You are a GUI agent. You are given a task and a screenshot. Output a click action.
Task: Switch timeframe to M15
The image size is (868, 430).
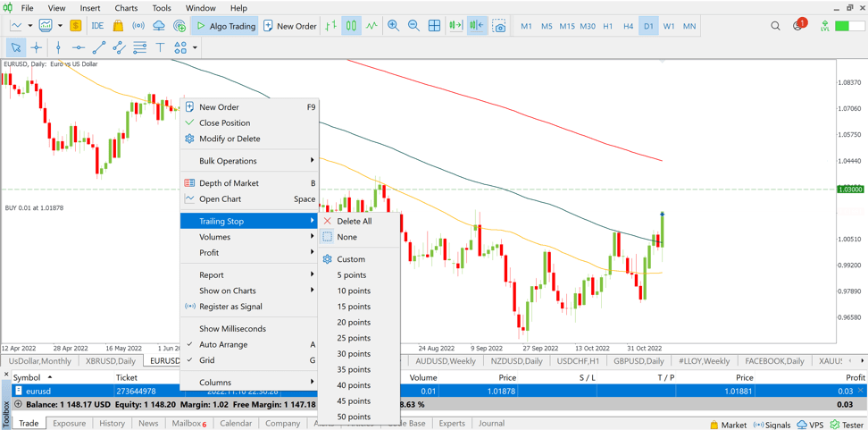click(567, 26)
